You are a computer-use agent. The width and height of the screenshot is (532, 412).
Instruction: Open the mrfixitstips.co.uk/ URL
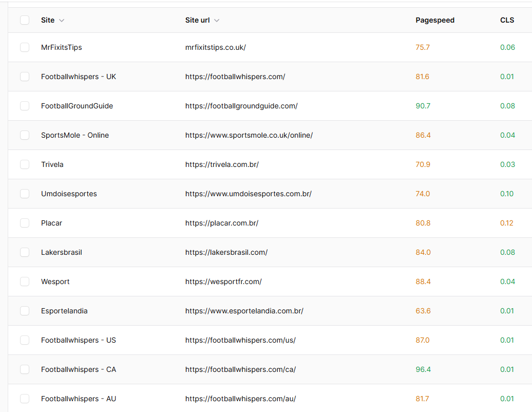[216, 47]
